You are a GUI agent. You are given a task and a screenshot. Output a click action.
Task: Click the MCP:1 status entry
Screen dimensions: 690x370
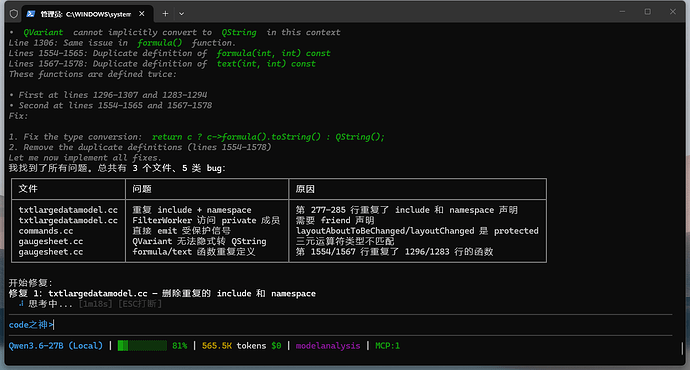tap(387, 346)
